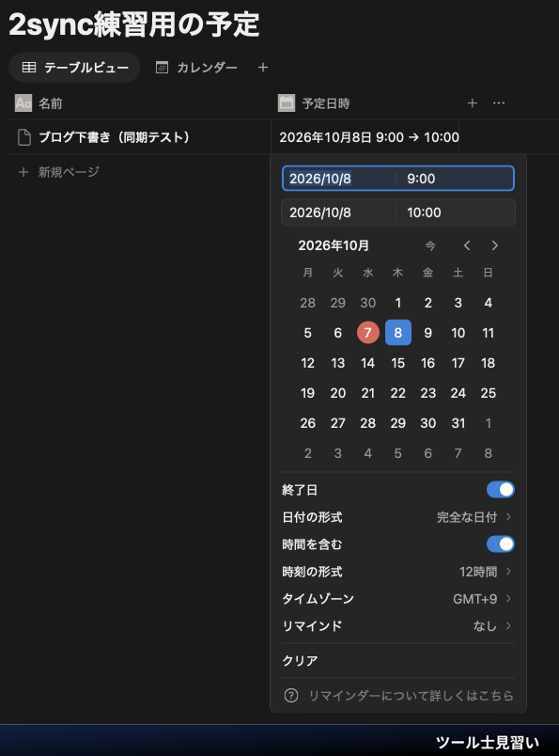Click the page icon beside ブログ下書き
The height and width of the screenshot is (756, 559).
24,137
